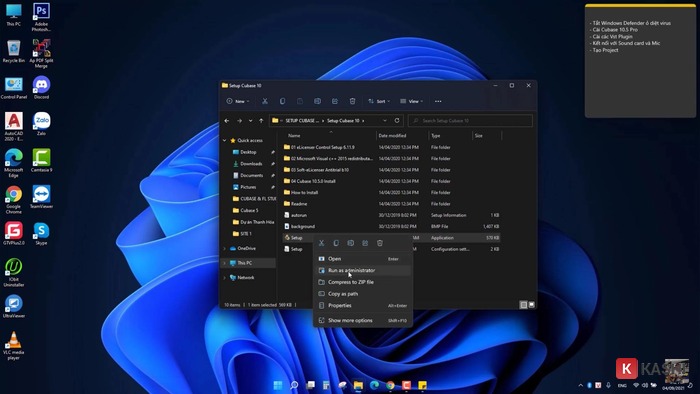Choose Open in the context menu
This screenshot has height=394, width=700.
363,259
